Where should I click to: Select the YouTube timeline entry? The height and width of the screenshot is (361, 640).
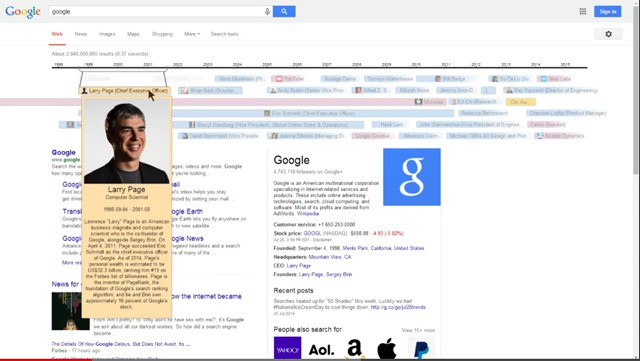tap(289, 79)
